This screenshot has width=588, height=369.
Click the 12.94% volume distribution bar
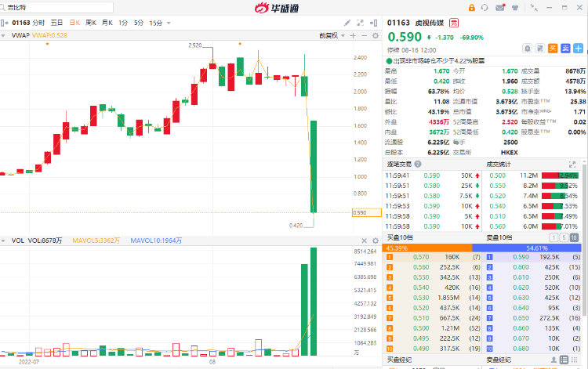(x=560, y=175)
